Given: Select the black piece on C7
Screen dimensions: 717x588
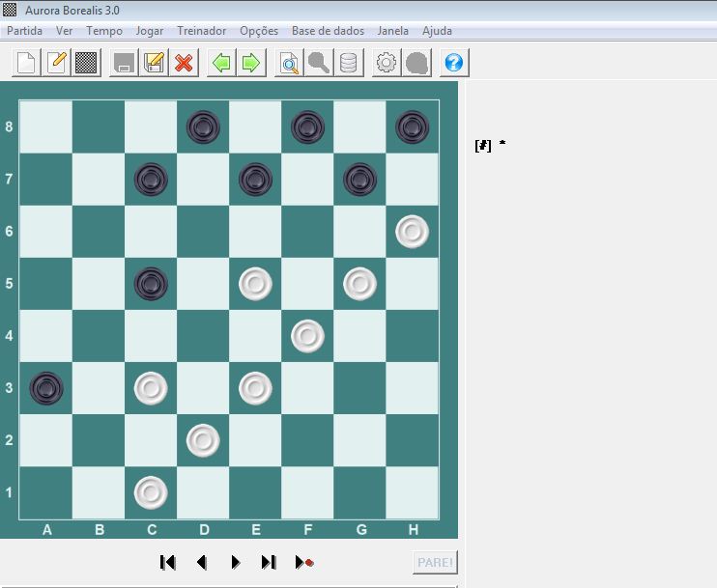Looking at the screenshot, I should click(x=151, y=179).
